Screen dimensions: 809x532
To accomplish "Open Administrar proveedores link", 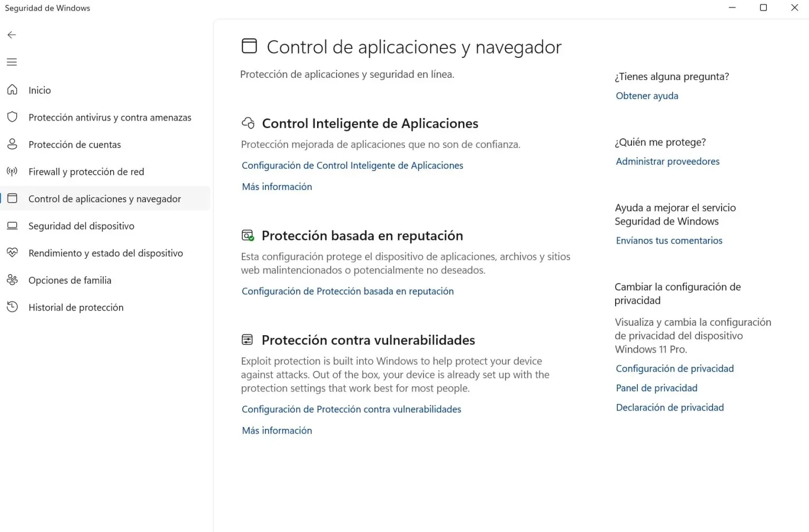I will (667, 161).
